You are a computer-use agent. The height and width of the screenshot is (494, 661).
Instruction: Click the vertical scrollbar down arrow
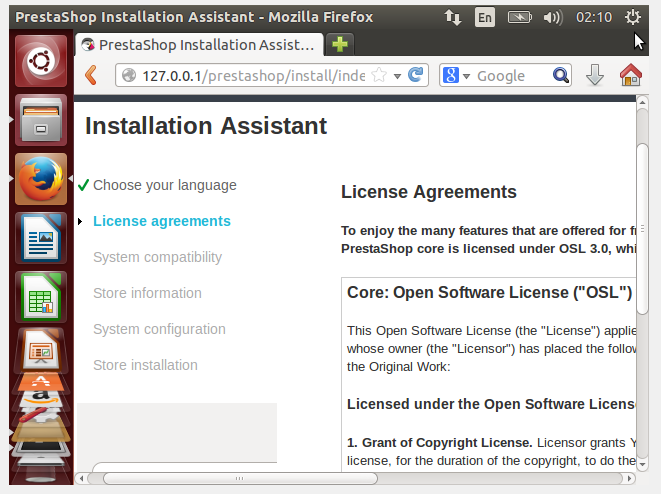point(642,464)
